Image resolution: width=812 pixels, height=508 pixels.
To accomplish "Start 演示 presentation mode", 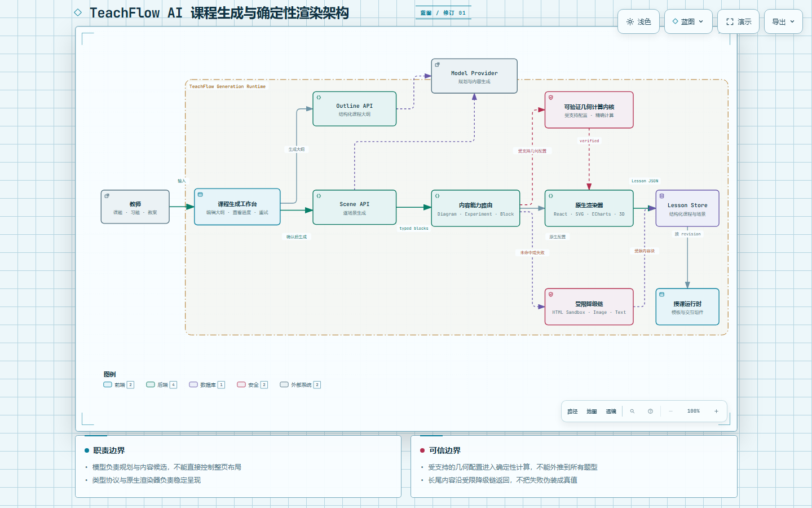I will (x=738, y=22).
